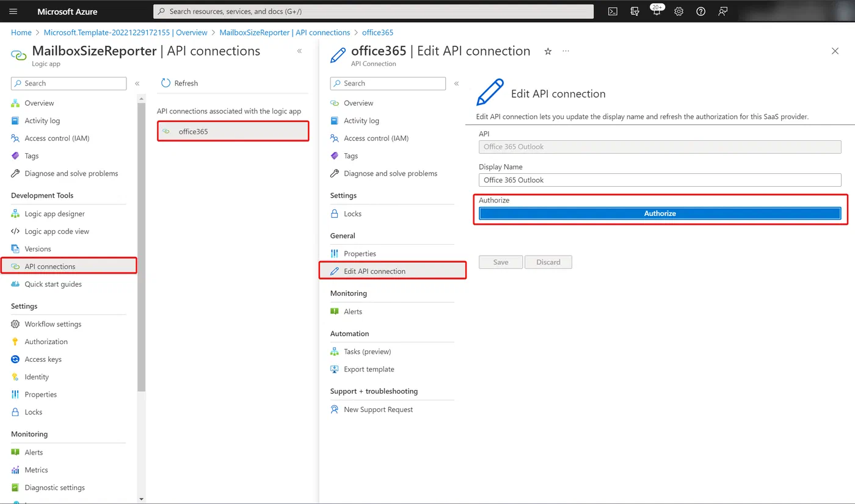Open the Help question mark icon
Image resolution: width=855 pixels, height=504 pixels.
(701, 12)
